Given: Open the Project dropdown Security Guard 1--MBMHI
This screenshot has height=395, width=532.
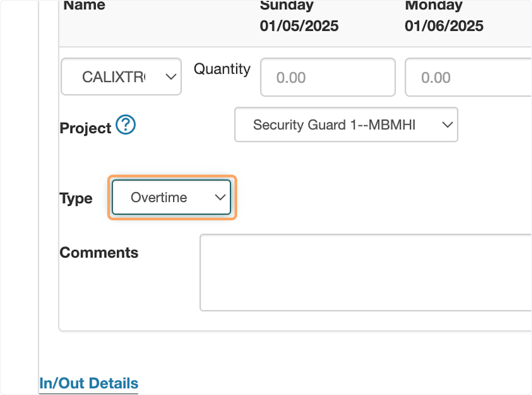Looking at the screenshot, I should point(346,125).
